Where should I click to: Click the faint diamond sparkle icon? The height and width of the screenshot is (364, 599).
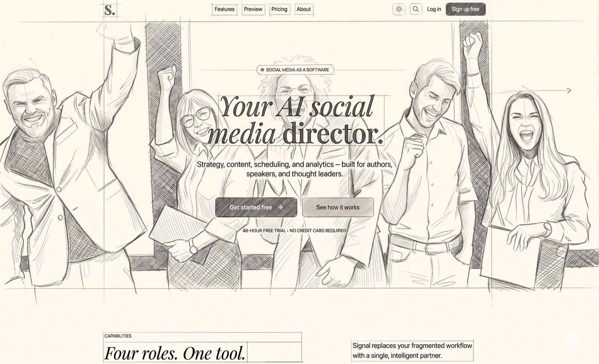point(573,338)
